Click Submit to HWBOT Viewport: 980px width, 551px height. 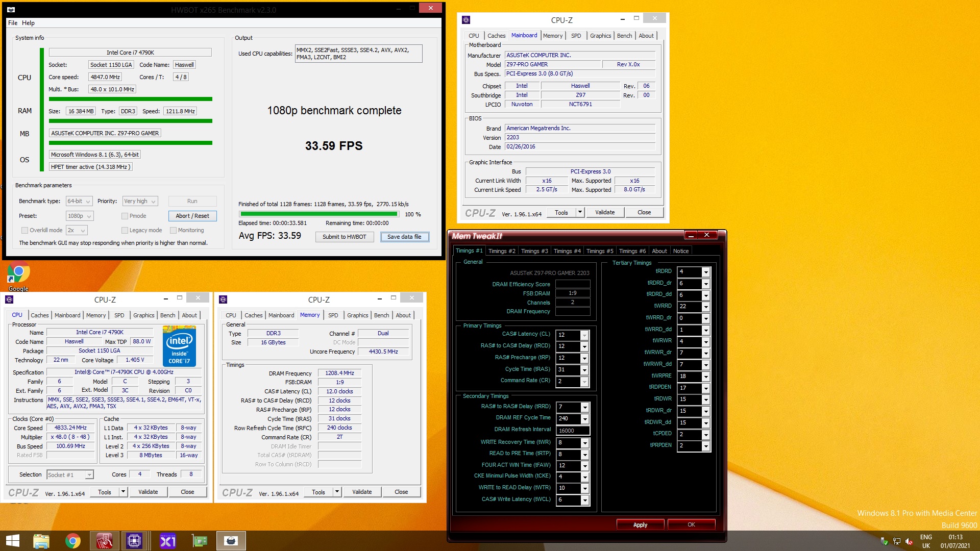(345, 237)
